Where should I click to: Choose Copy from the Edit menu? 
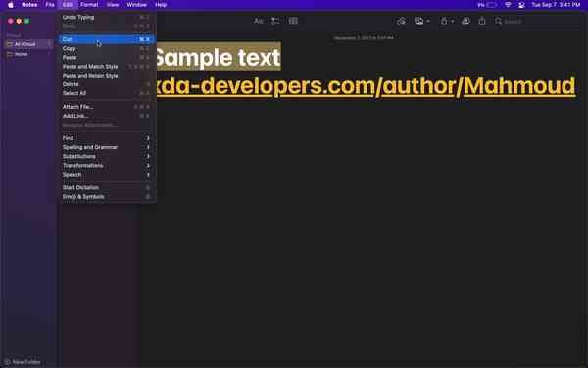point(107,48)
